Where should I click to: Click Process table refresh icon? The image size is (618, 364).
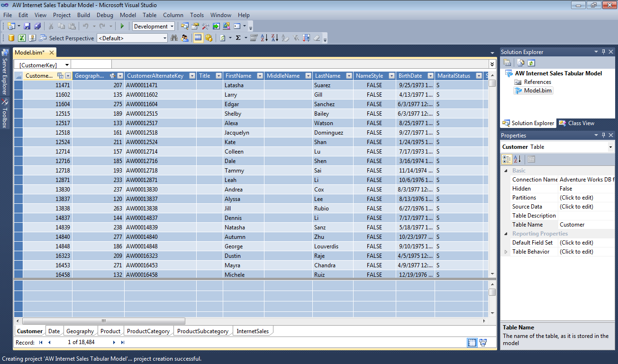point(223,38)
